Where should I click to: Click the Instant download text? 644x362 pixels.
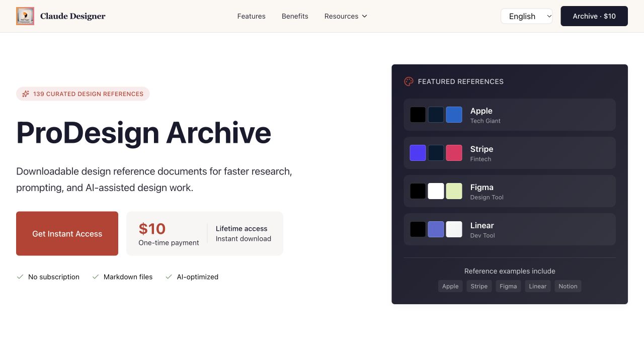(x=244, y=239)
